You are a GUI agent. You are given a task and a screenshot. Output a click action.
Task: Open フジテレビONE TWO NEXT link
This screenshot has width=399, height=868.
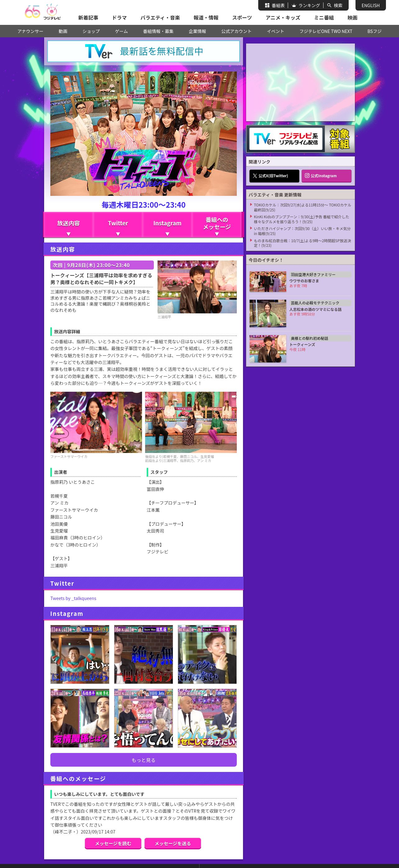click(326, 31)
